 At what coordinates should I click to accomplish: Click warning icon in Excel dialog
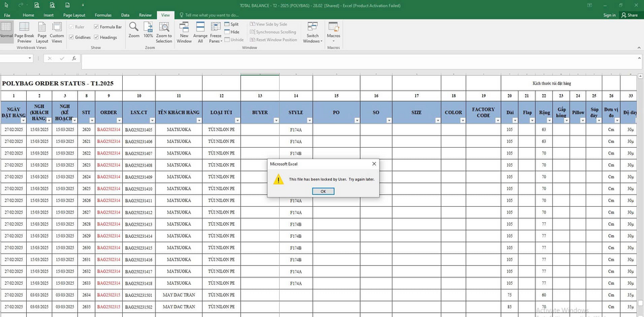click(278, 179)
